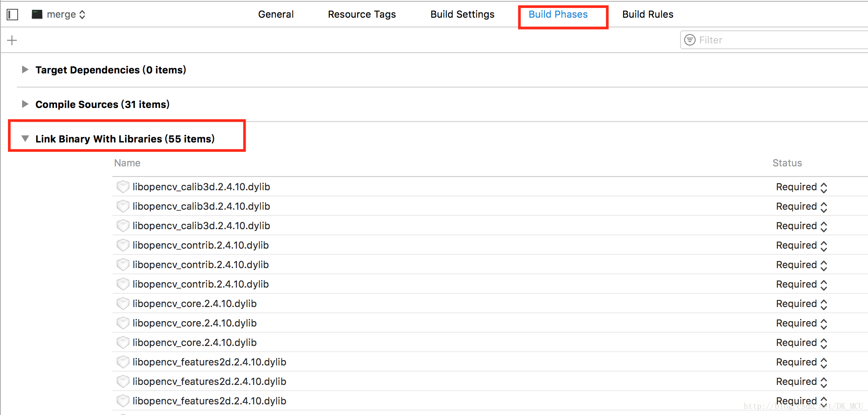
Task: Select the second libopencv_contrib.2.4.10.dylib name
Action: click(201, 265)
